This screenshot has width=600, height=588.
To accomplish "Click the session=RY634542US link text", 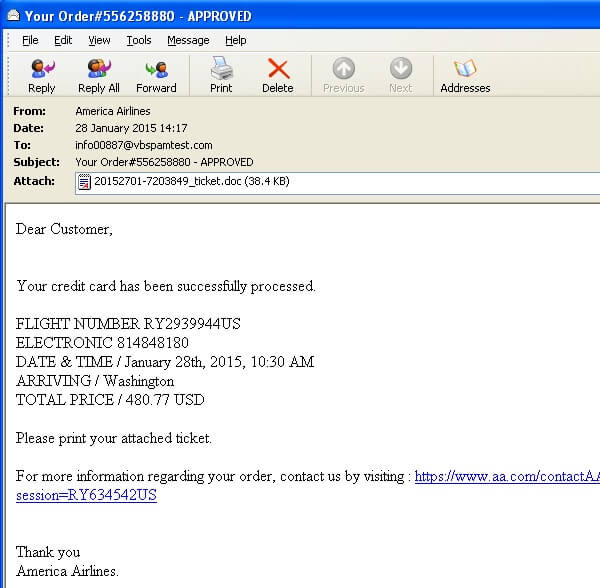I will point(86,495).
